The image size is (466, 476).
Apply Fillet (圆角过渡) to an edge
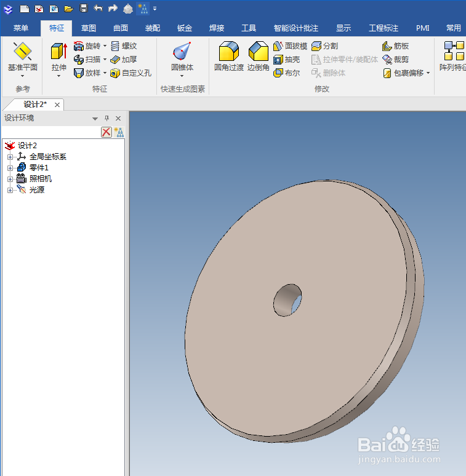click(x=229, y=57)
